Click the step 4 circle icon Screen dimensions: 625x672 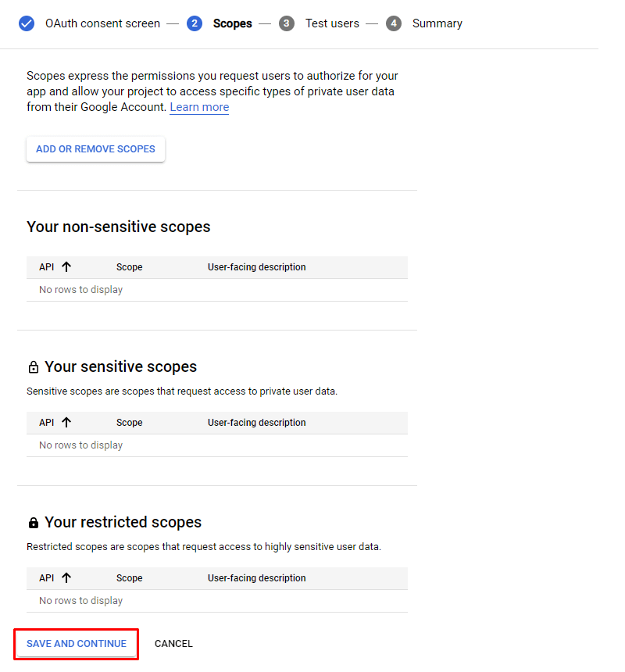coord(393,23)
